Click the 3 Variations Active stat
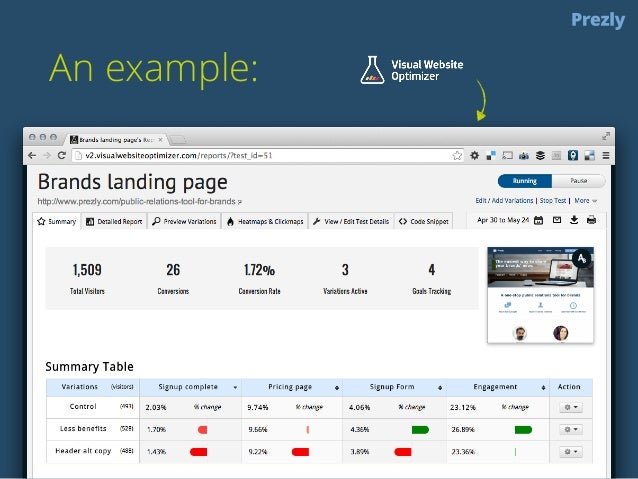Image resolution: width=638 pixels, height=479 pixels. [x=345, y=278]
